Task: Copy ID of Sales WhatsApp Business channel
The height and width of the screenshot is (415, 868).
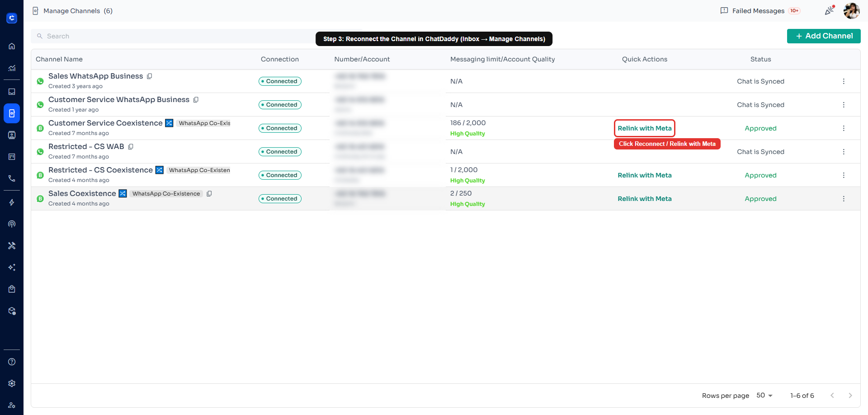Action: pyautogui.click(x=150, y=76)
